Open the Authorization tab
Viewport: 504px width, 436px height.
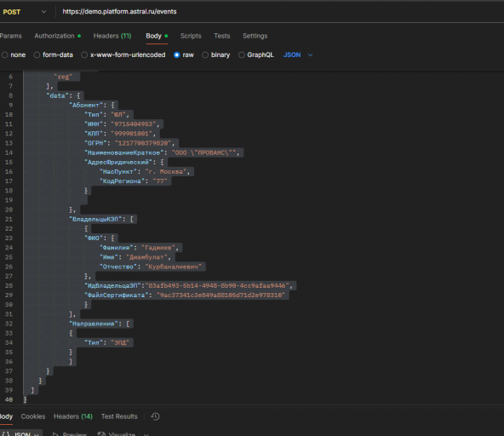(58, 36)
